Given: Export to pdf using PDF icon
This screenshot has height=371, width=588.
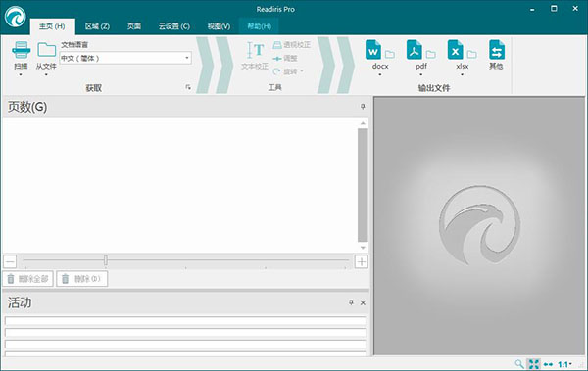Looking at the screenshot, I should (x=414, y=50).
